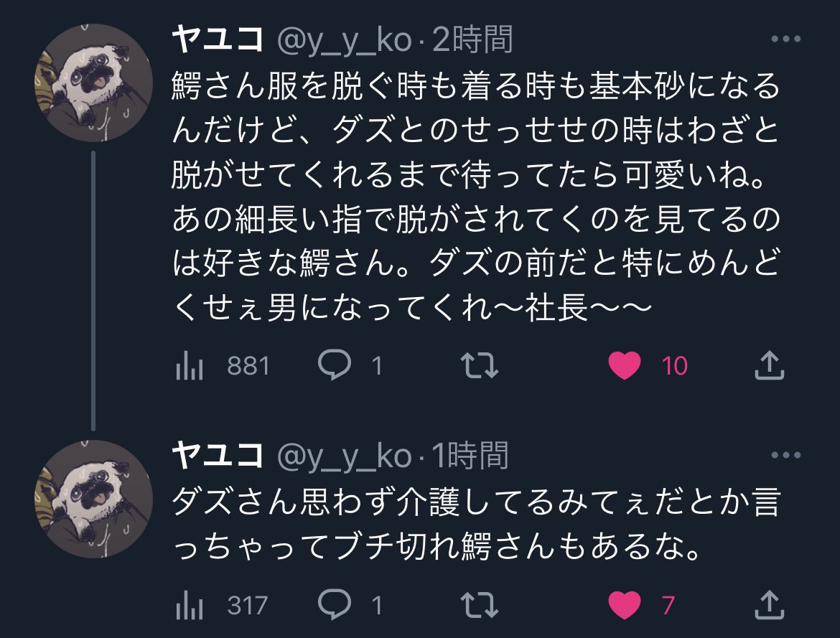Open the second tweet's three-dot more menu
The width and height of the screenshot is (840, 638).
point(786,455)
